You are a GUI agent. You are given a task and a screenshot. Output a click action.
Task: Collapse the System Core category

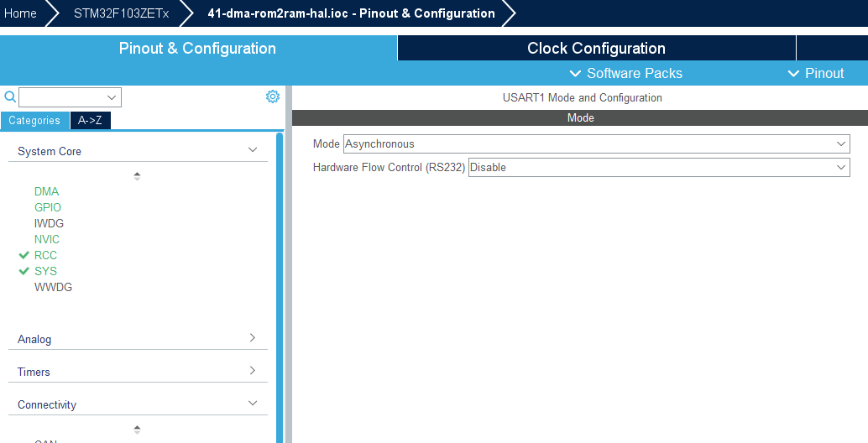[253, 150]
